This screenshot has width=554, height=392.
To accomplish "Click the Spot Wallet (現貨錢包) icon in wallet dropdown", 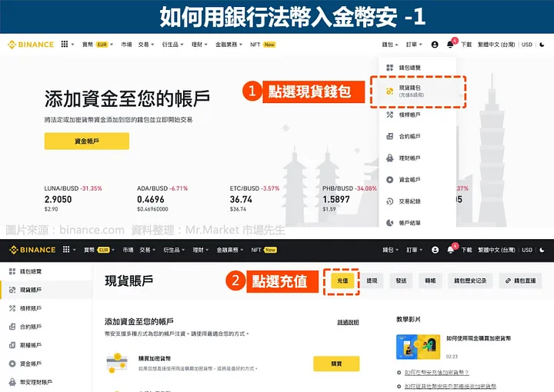I will (x=390, y=91).
